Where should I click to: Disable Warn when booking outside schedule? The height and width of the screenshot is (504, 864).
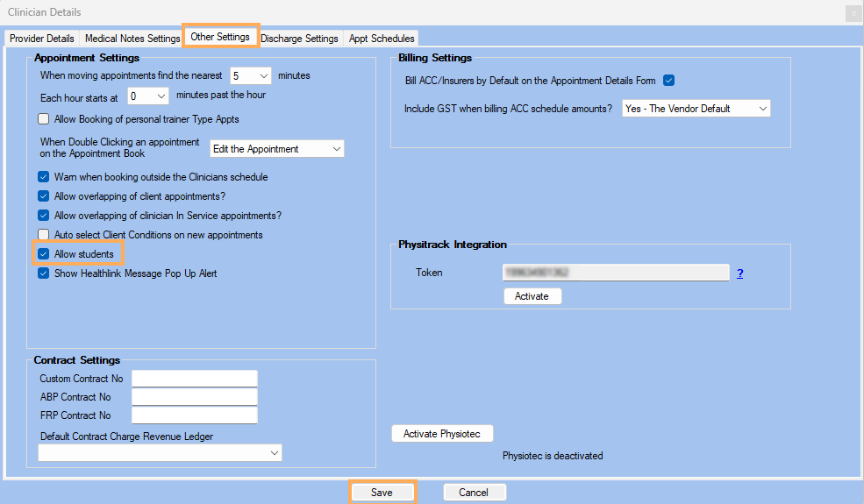pos(44,177)
